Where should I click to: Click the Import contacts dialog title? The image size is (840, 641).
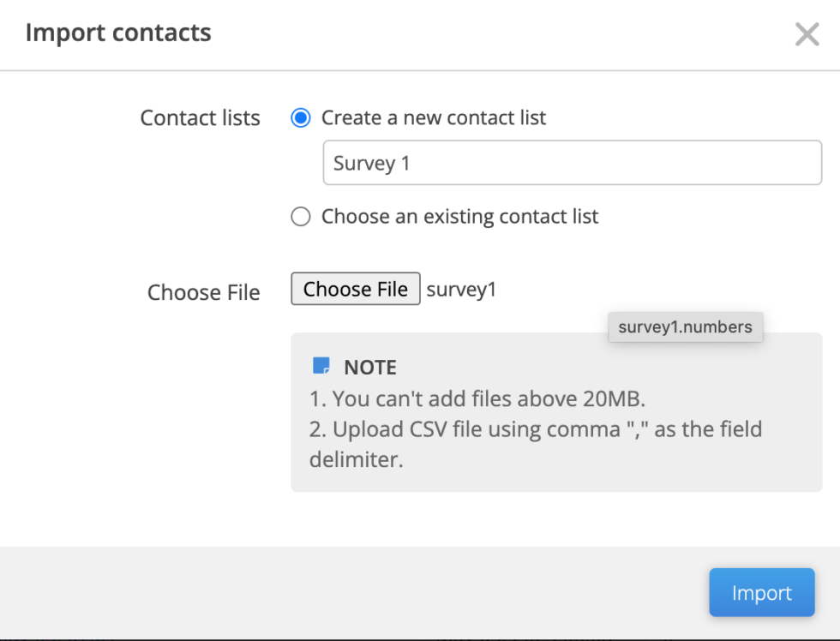point(118,33)
